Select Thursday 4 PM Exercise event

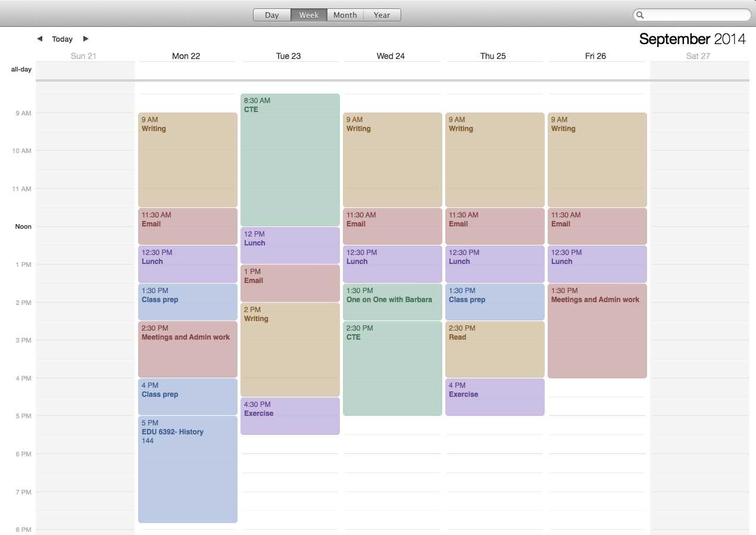coord(495,397)
